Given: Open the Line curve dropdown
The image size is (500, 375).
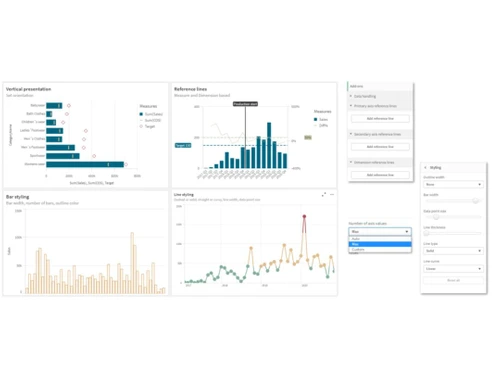Looking at the screenshot, I should click(x=453, y=269).
